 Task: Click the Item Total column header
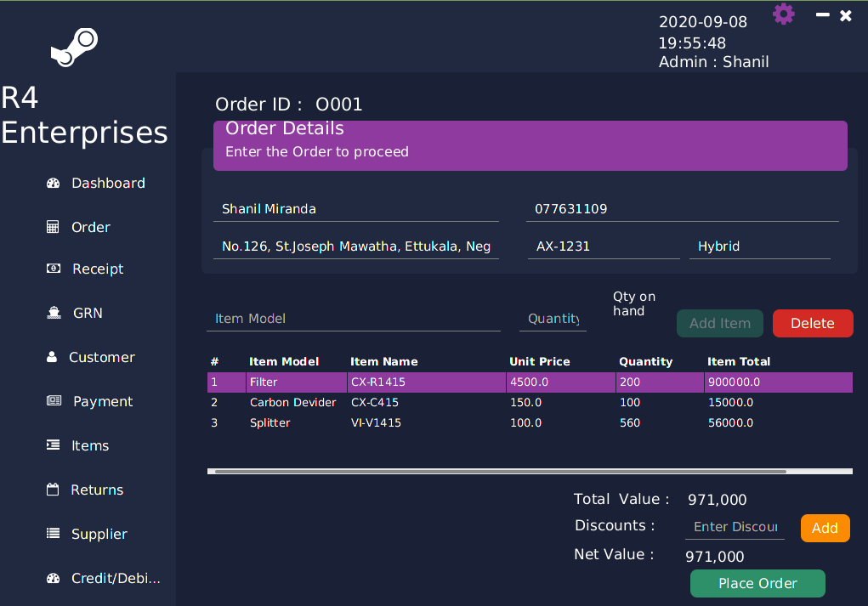click(739, 361)
